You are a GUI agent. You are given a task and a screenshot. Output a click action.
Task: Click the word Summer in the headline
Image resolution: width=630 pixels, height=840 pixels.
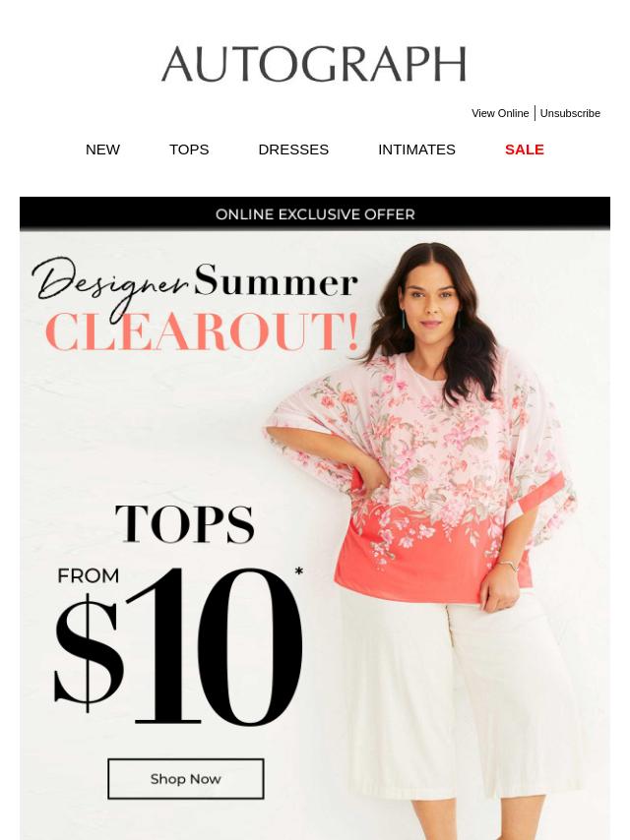coord(276,280)
